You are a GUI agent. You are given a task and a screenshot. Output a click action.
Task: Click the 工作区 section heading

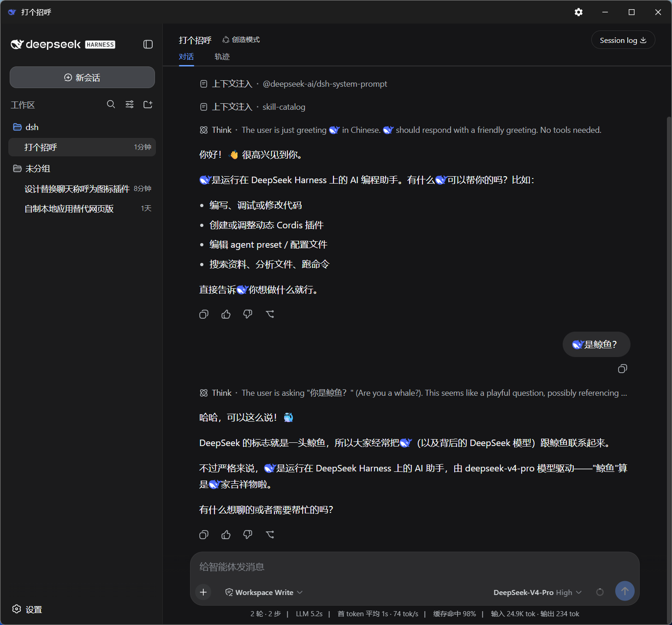23,105
